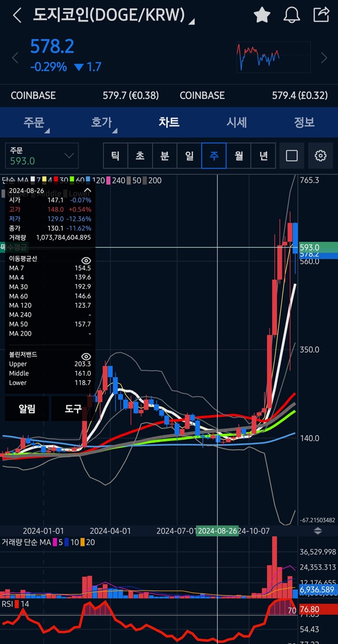This screenshot has height=644, width=338.
Task: Click the Lower 118.7 Bollinger row
Action: click(x=50, y=383)
